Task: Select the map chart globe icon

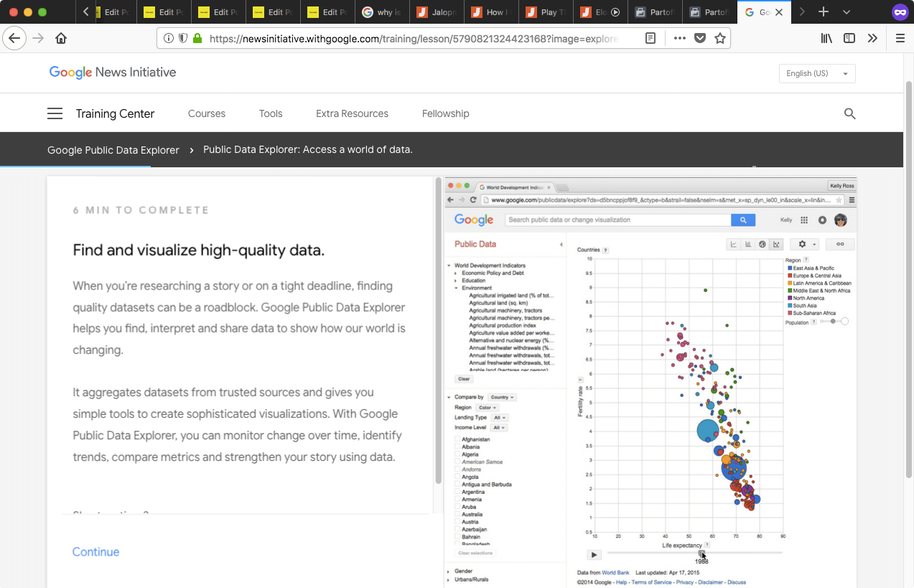Action: pyautogui.click(x=763, y=244)
